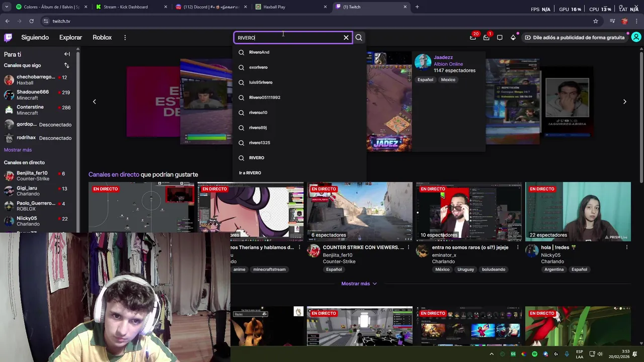Bookmark this page with the star icon
Image resolution: width=644 pixels, height=362 pixels.
[596, 21]
